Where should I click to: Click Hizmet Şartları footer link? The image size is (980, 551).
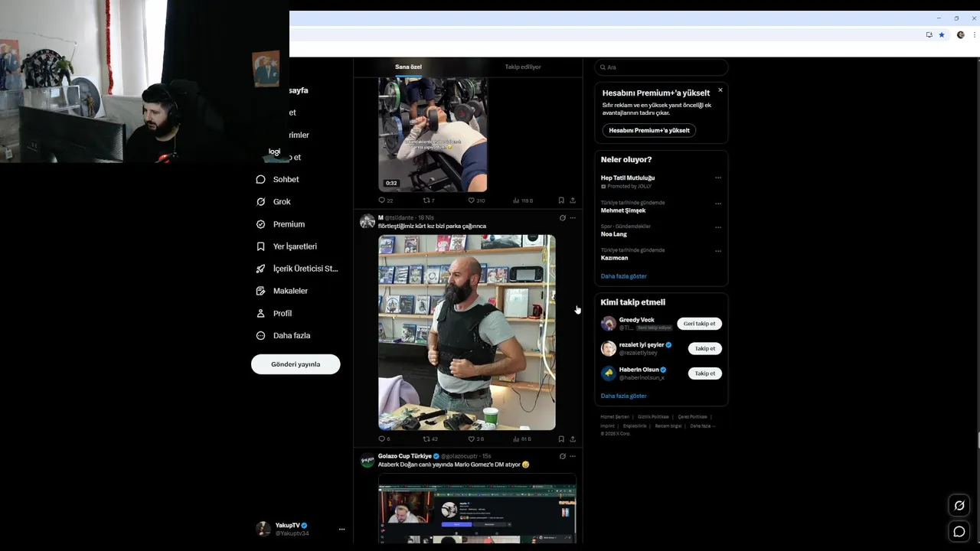pos(615,417)
